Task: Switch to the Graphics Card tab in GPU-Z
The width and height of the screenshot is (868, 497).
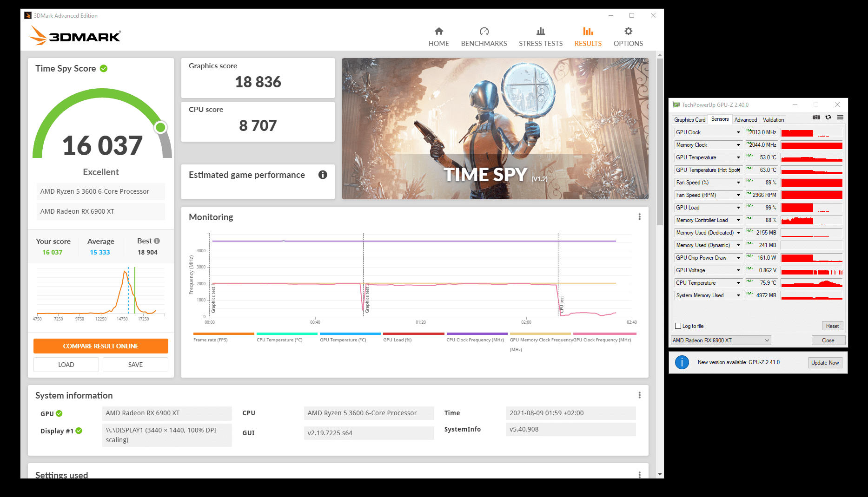Action: coord(689,120)
